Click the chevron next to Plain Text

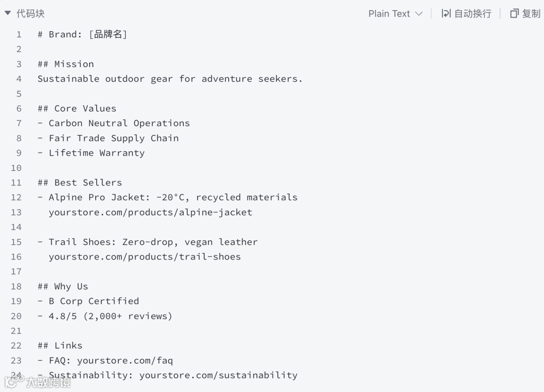coord(419,14)
